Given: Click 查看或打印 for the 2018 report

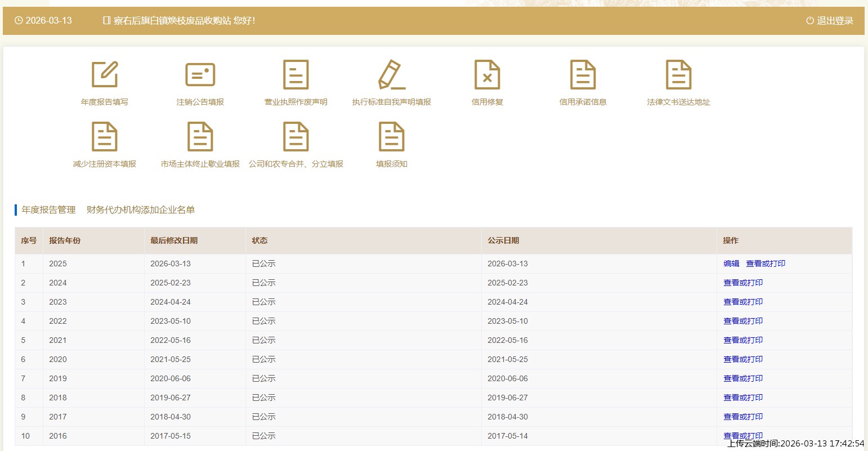Looking at the screenshot, I should (743, 398).
